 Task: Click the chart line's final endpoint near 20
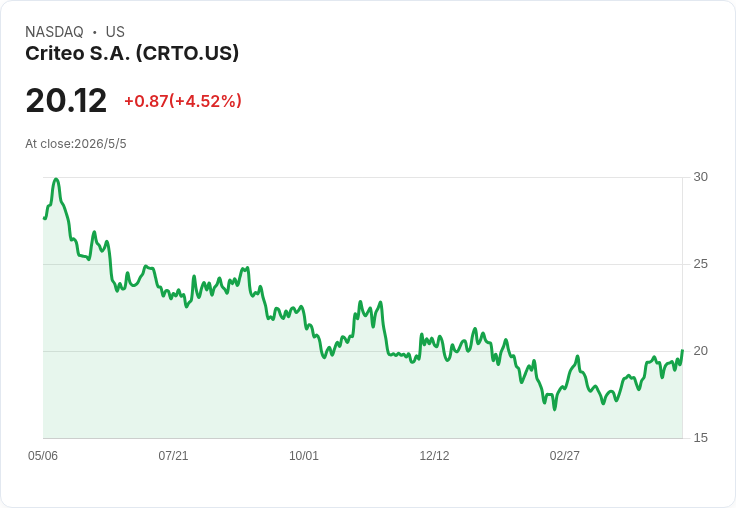[x=682, y=350]
